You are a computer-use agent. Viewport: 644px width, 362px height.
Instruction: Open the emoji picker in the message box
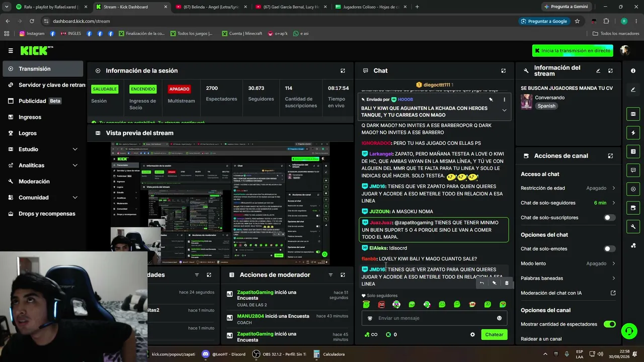pos(499,318)
